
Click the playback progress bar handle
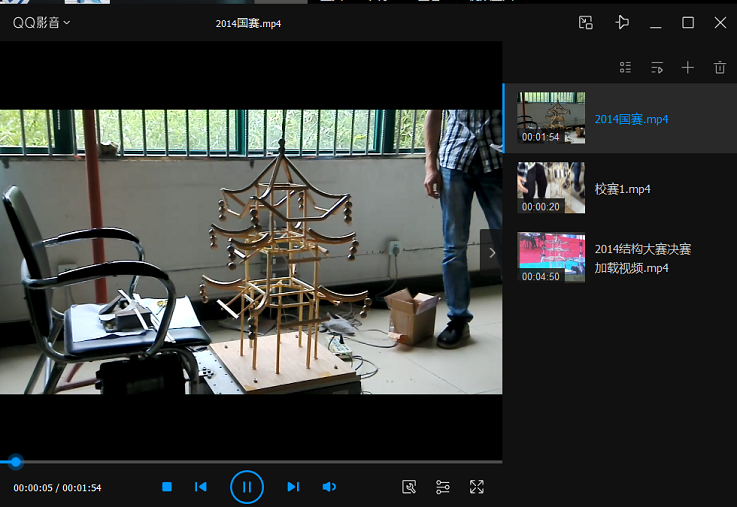(15, 462)
